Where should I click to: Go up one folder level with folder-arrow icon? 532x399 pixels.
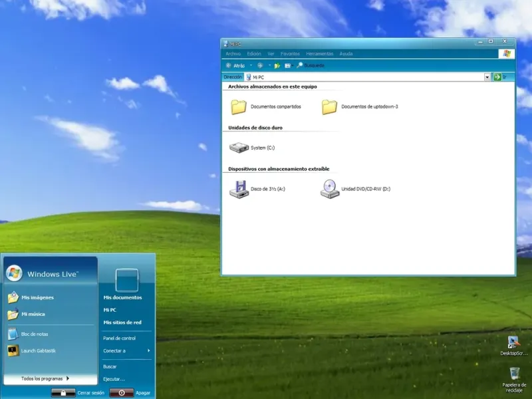[277, 65]
